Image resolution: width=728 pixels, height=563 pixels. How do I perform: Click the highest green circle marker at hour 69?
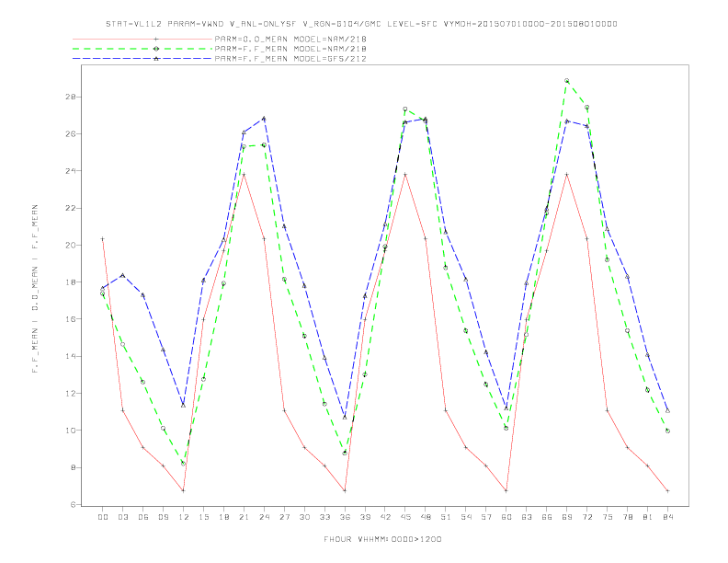click(x=567, y=80)
